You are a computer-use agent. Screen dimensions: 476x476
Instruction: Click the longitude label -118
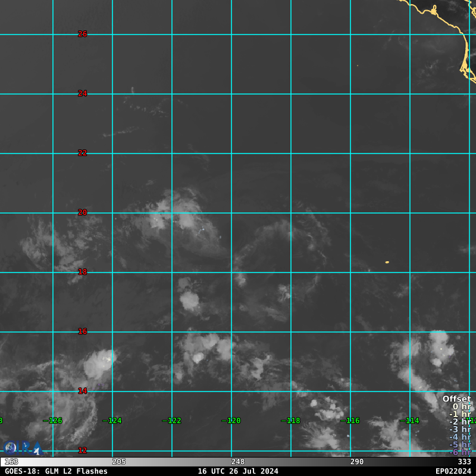pos(290,421)
